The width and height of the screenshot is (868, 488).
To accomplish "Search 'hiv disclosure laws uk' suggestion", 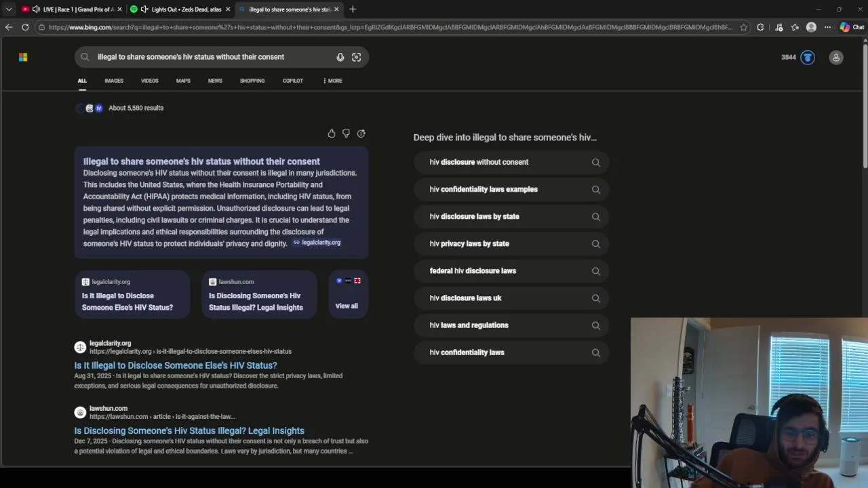I will (511, 298).
